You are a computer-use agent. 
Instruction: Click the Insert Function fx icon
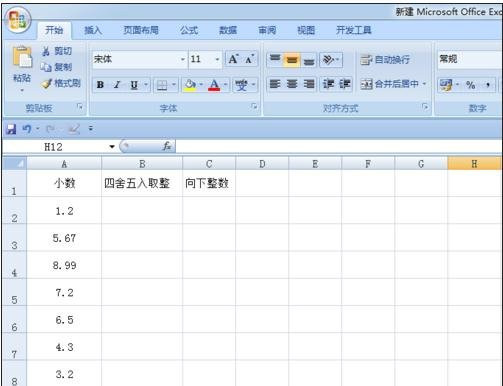[167, 146]
